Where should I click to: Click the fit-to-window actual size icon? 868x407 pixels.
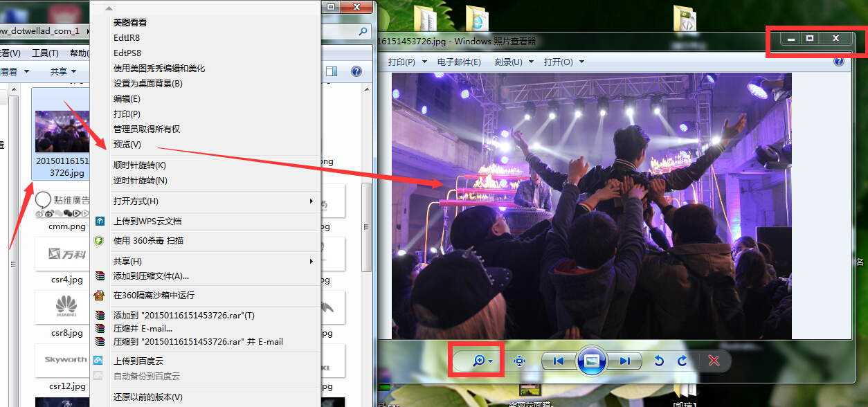520,361
